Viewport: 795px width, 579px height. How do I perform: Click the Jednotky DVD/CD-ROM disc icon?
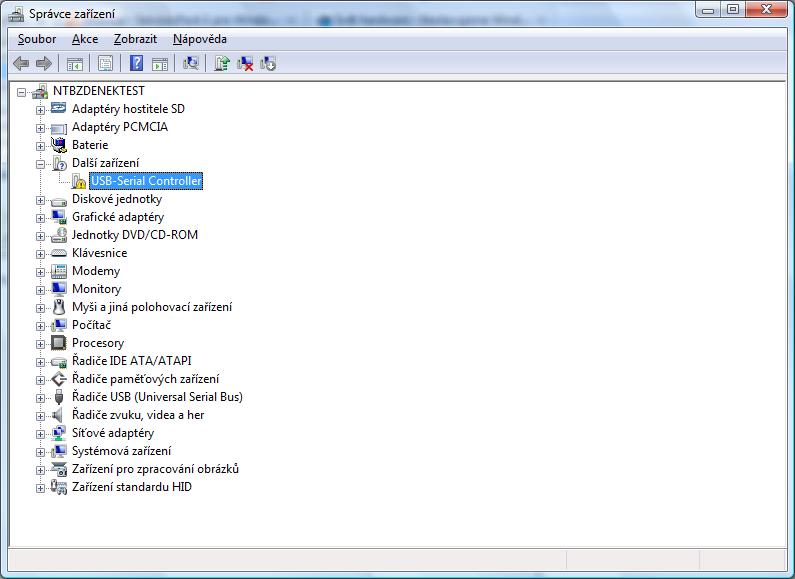click(59, 235)
